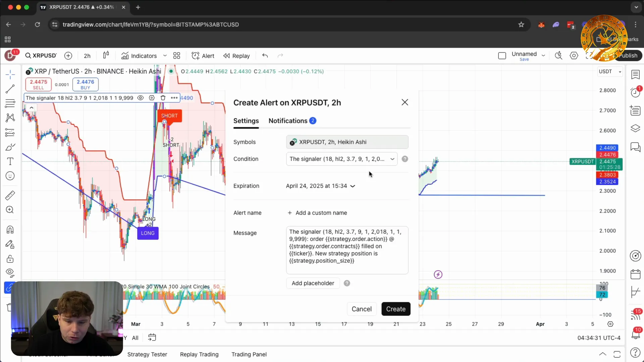The height and width of the screenshot is (362, 644).
Task: Expand the bottom panel chevron
Action: (x=602, y=354)
